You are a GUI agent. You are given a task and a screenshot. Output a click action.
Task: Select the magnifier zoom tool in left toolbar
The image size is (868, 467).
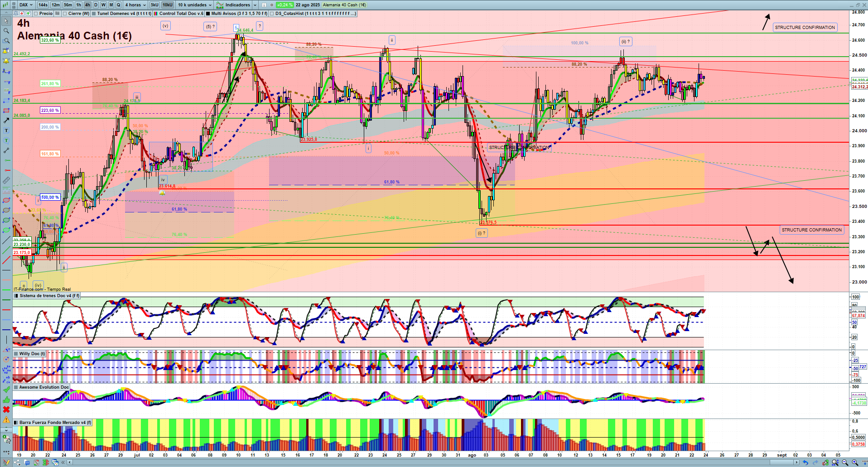pos(6,31)
